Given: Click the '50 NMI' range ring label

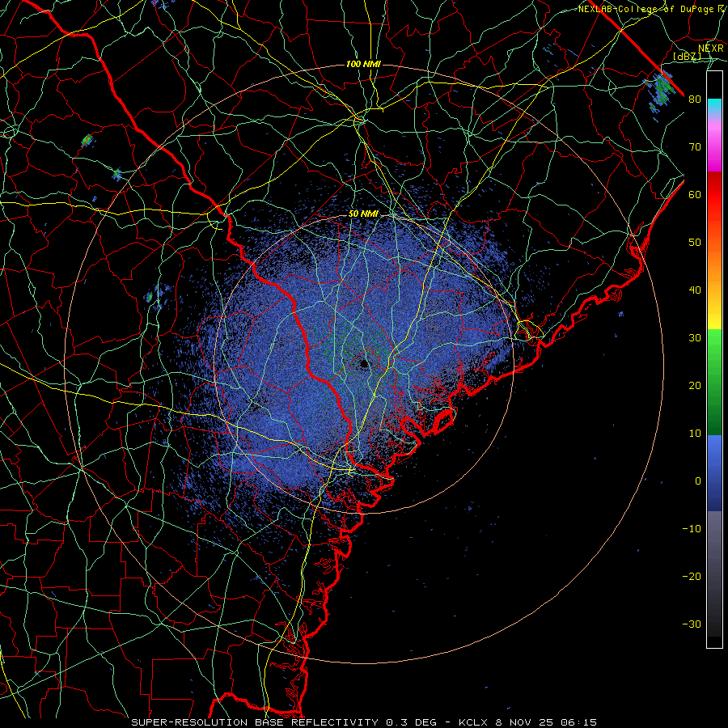Looking at the screenshot, I should click(x=363, y=214).
